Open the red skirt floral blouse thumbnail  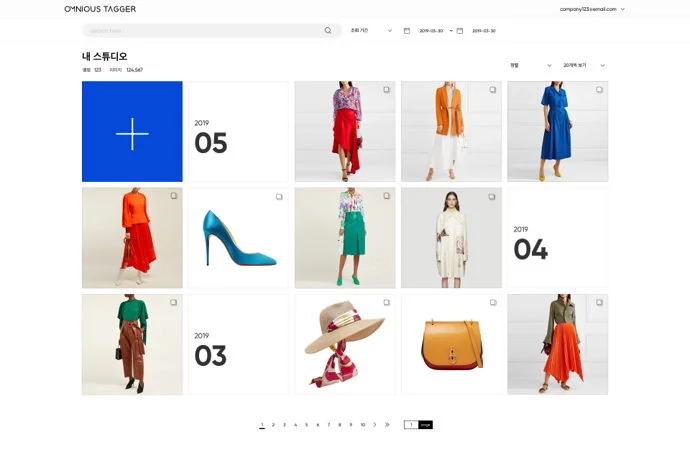(345, 131)
